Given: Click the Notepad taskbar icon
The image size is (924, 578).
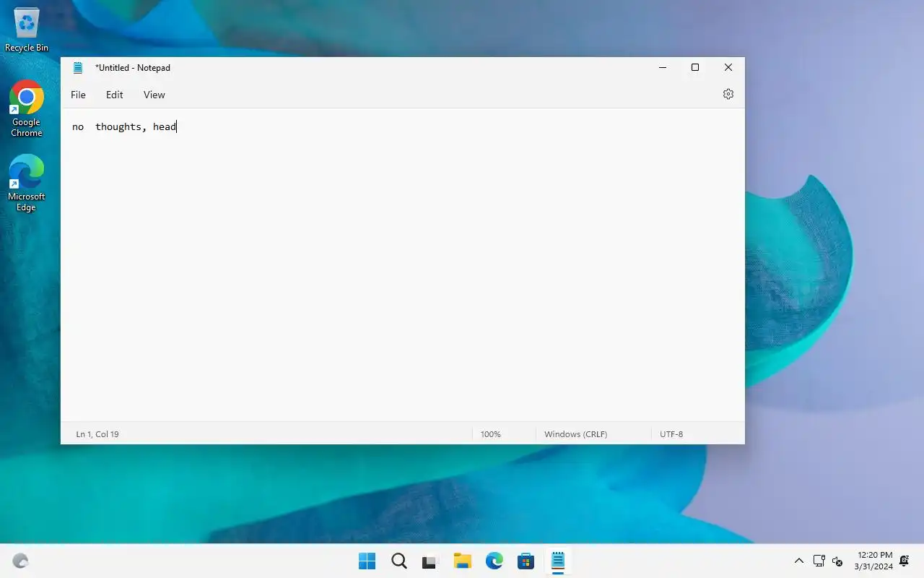Looking at the screenshot, I should pyautogui.click(x=557, y=561).
